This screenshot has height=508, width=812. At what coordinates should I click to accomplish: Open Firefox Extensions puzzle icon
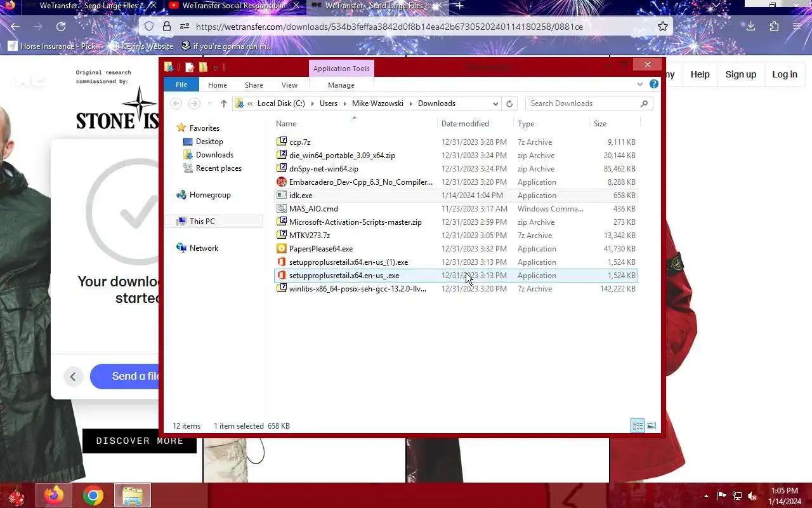click(774, 26)
